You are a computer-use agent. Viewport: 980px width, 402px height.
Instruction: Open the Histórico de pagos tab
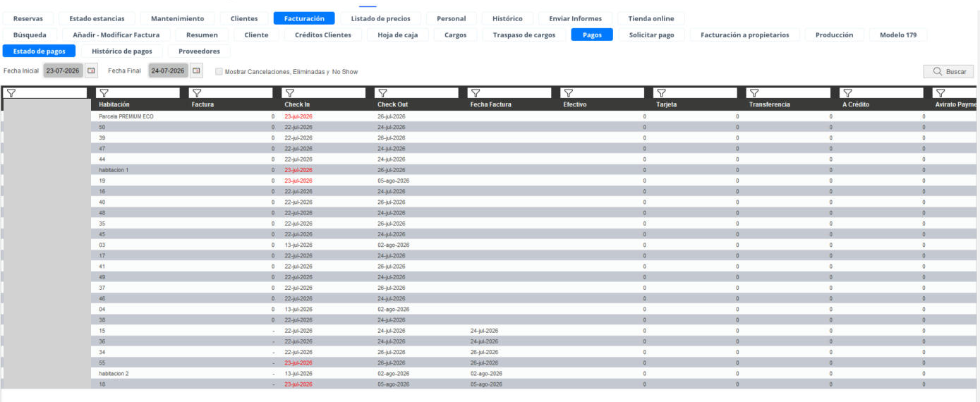point(122,51)
